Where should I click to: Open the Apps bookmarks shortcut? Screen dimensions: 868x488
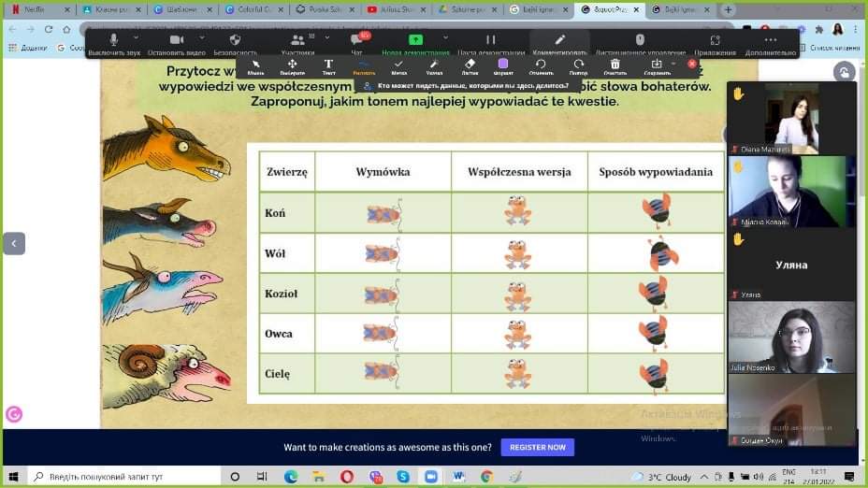pos(28,48)
